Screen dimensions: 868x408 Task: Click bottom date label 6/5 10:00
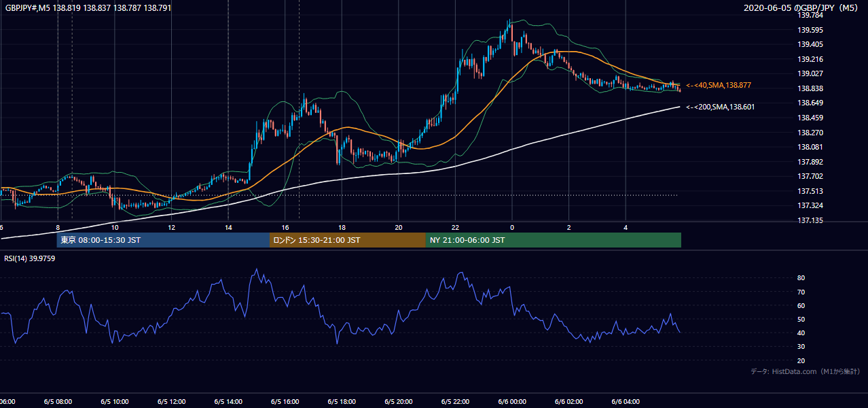(115, 402)
